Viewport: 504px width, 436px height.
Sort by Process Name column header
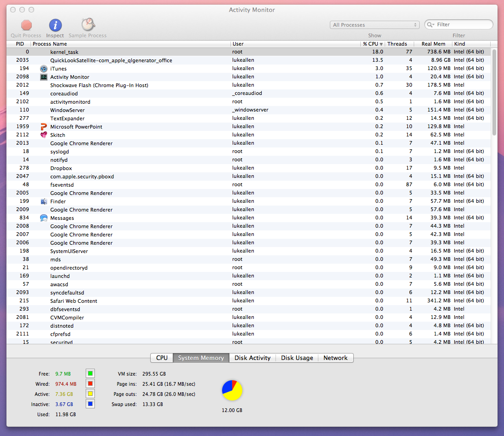click(x=130, y=44)
